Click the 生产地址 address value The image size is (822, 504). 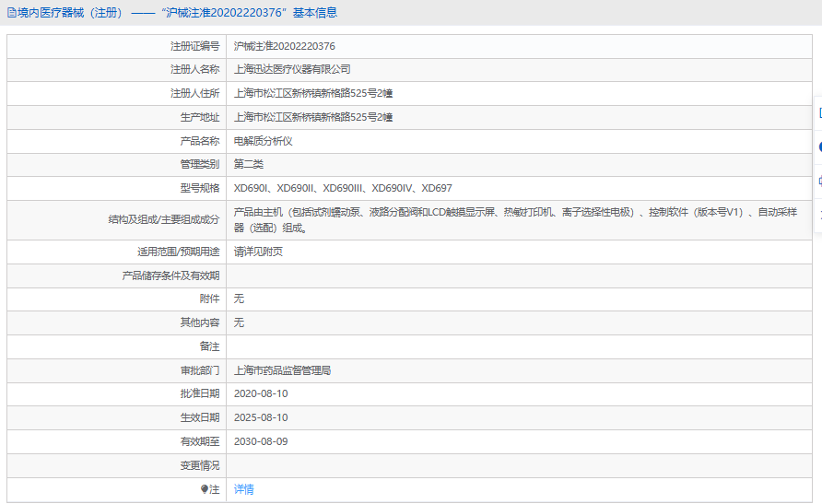click(x=313, y=117)
